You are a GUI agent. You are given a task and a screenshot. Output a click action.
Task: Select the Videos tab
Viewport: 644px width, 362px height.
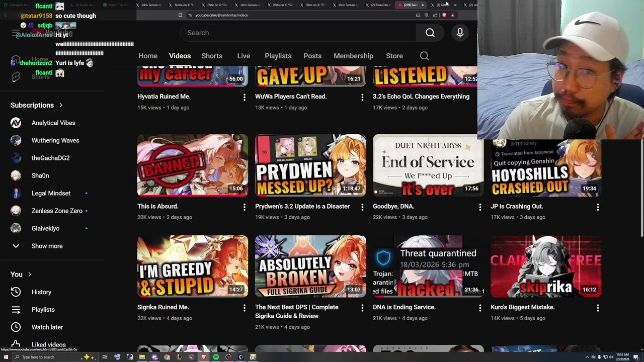pyautogui.click(x=180, y=56)
